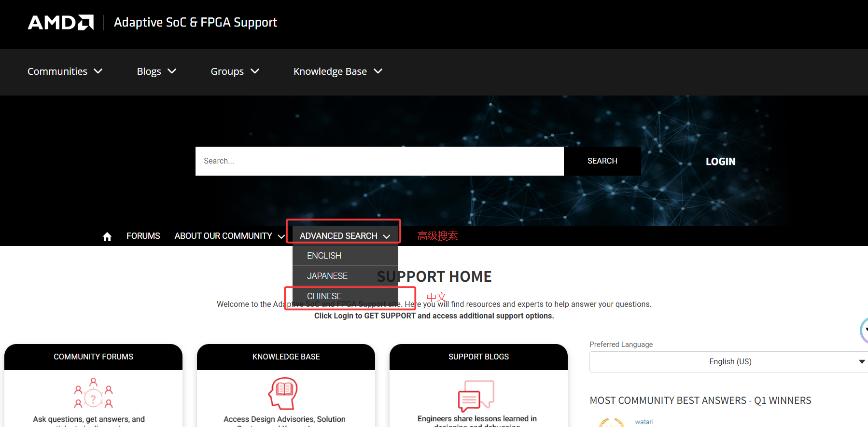Open the KNOWLEDGE BASE card header
The width and height of the screenshot is (868, 427).
pyautogui.click(x=286, y=357)
